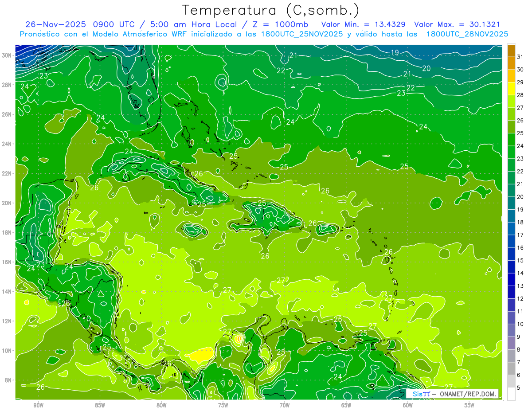Viewport: 532px width, 411px height.
Task: Click the "20" contour label on the map
Action: coord(426,68)
